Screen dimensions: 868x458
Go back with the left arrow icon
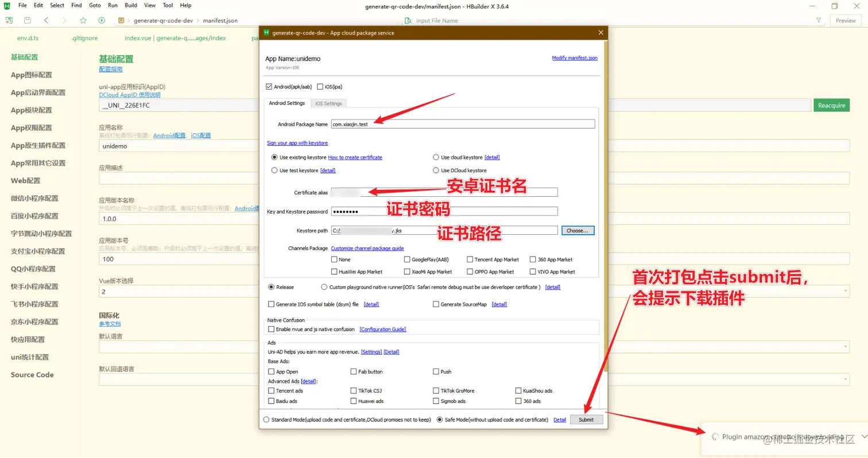pyautogui.click(x=46, y=20)
